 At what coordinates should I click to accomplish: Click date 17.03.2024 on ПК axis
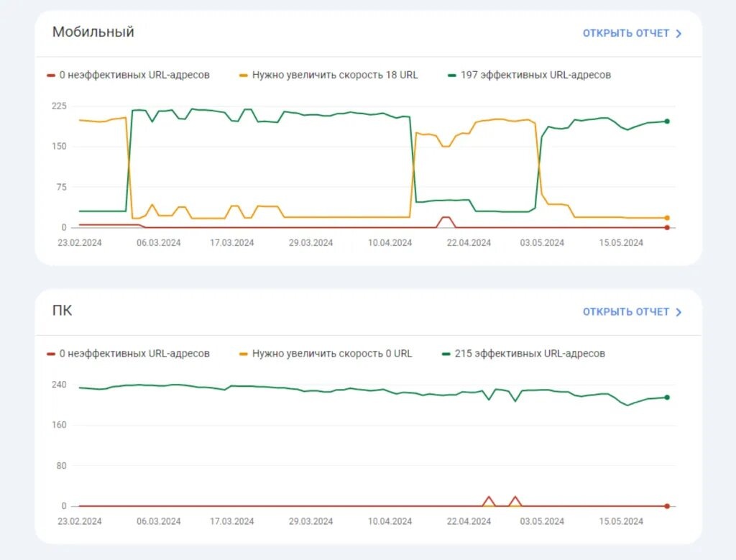232,521
